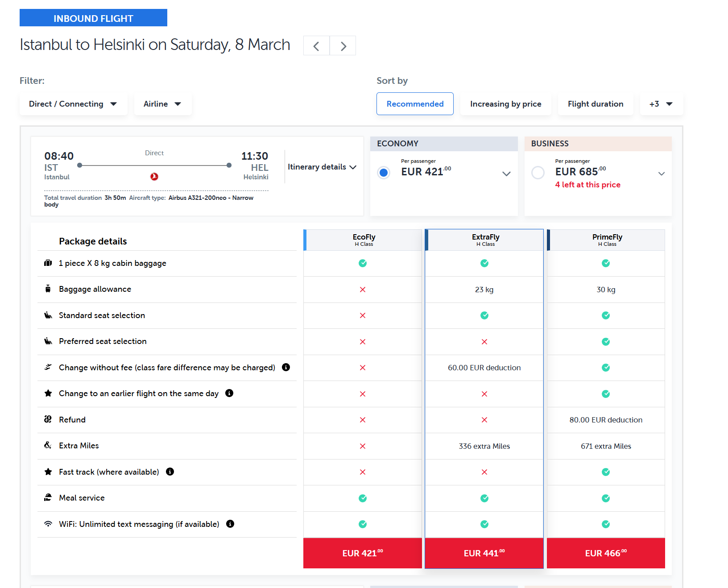
Task: Open Fast track info tooltip icon
Action: tap(170, 472)
